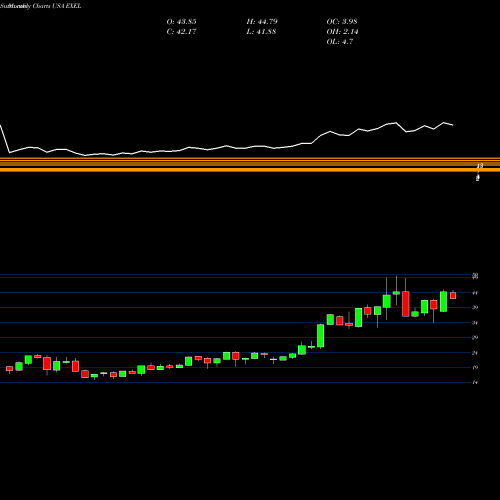Viewport: 500px width, 500px height.
Task: Select the close price 'C: 42.17'
Action: [181, 32]
